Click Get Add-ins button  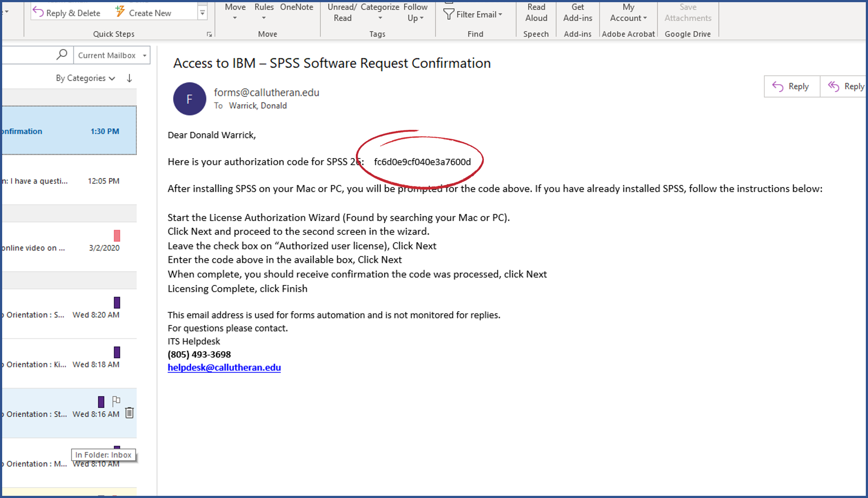(x=577, y=13)
